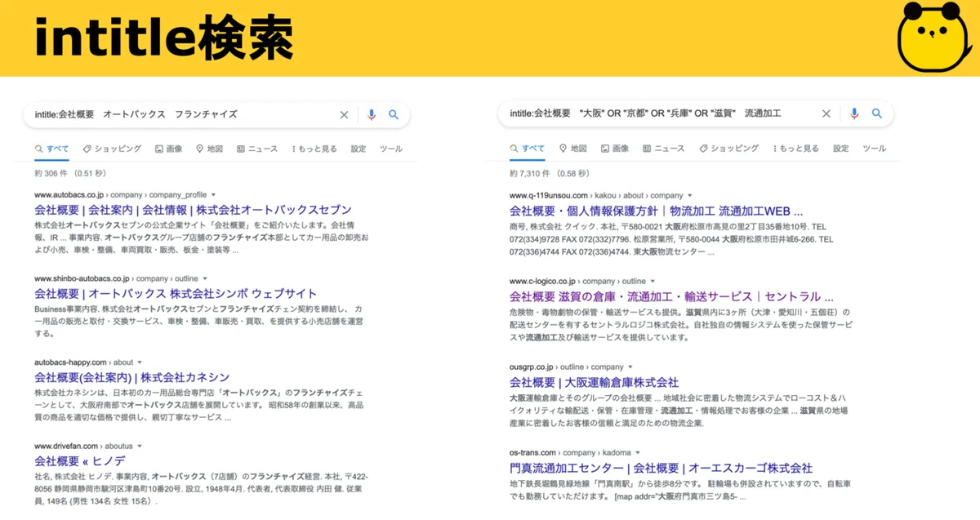Open ツール in left results
Viewport: 980px width, 520px height.
coord(391,149)
